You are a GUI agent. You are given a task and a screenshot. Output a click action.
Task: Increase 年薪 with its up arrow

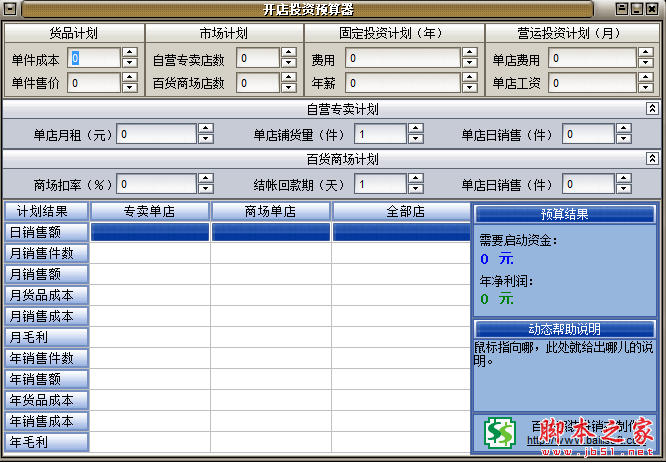tap(470, 77)
